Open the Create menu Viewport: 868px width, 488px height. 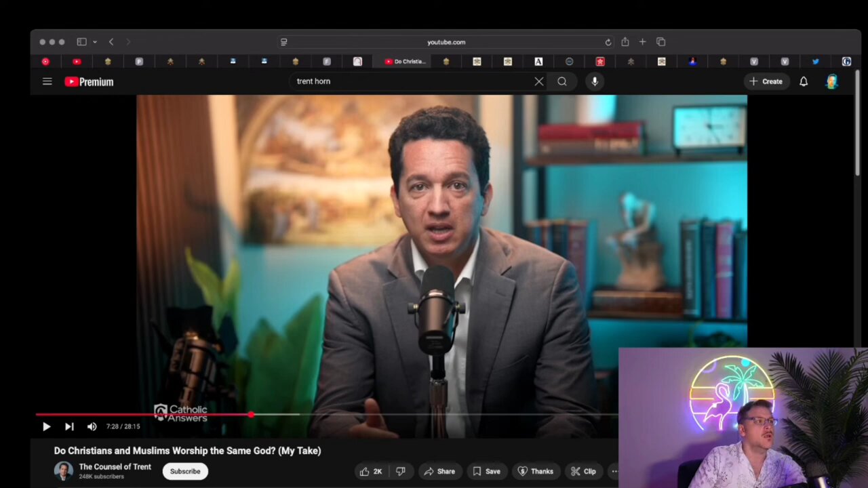pyautogui.click(x=766, y=81)
